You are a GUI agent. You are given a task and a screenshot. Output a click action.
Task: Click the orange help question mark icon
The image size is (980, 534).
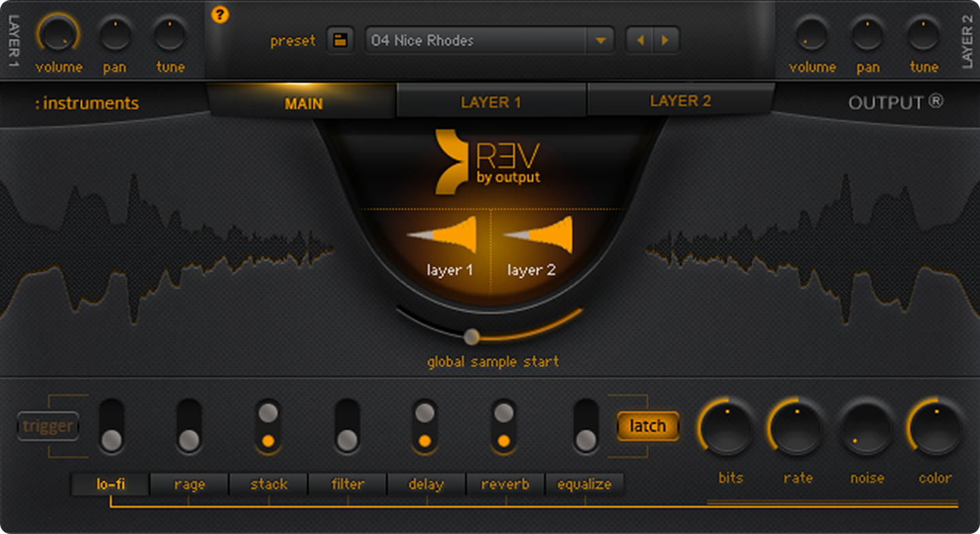point(220,14)
